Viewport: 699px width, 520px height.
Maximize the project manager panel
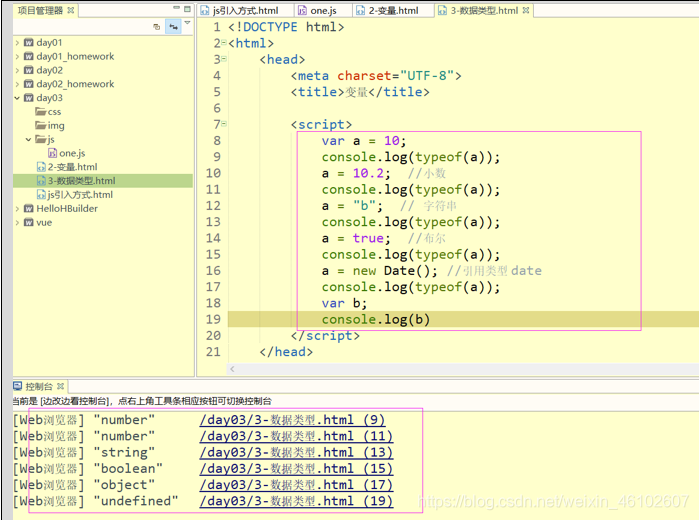(187, 8)
